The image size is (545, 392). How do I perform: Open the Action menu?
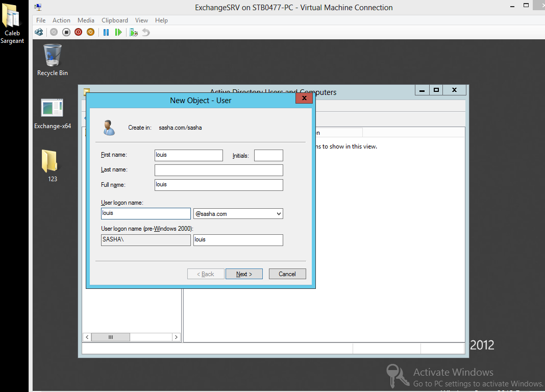[x=61, y=20]
